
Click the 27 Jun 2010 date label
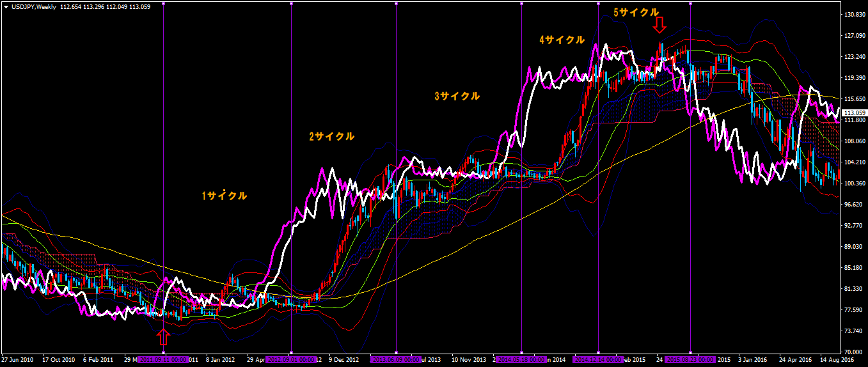click(x=18, y=360)
